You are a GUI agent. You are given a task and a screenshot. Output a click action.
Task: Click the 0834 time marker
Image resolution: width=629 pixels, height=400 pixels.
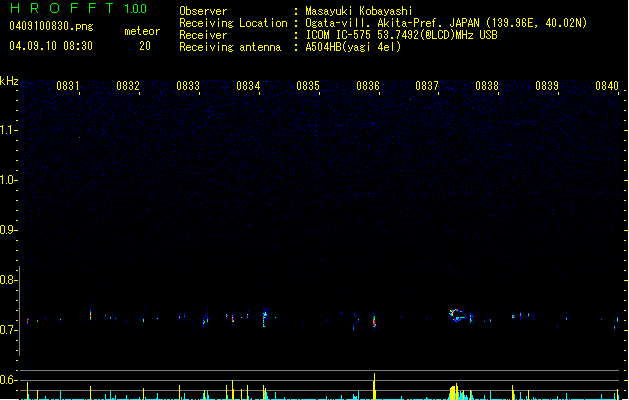(248, 86)
